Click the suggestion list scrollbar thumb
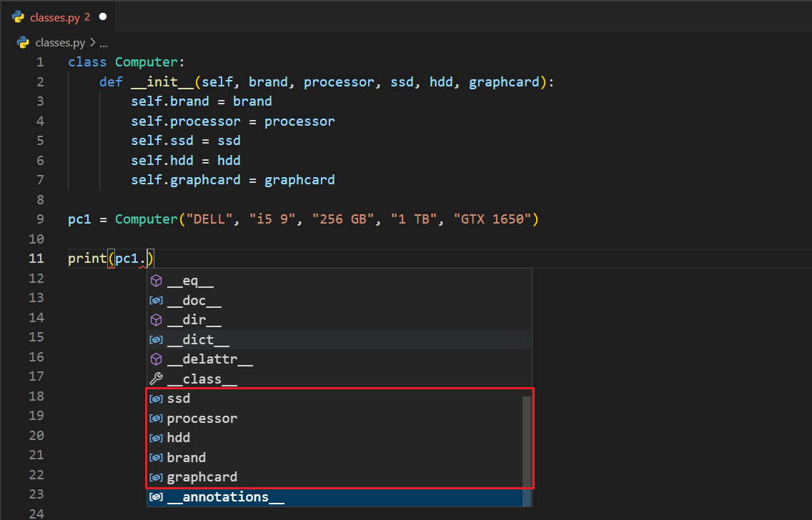The width and height of the screenshot is (812, 520). (527, 439)
